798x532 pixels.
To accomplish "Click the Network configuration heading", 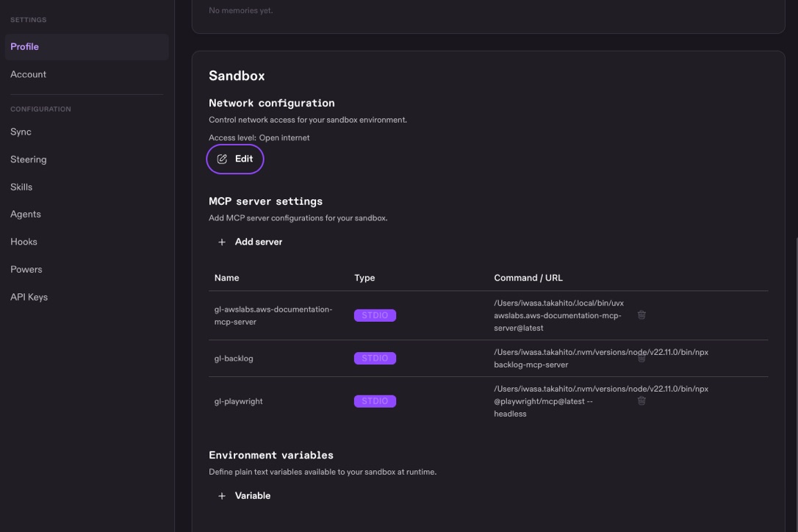I will 272,104.
